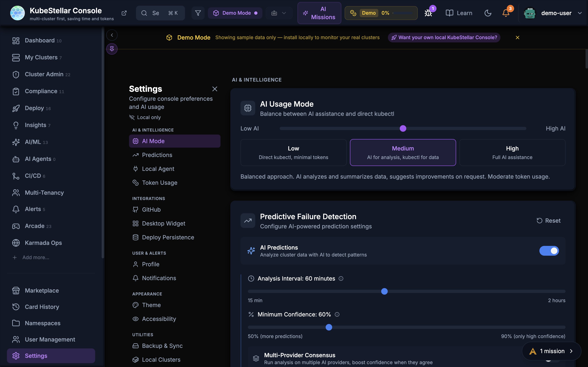Open the agent selector dropdown in header
This screenshot has height=367, width=588.
279,13
